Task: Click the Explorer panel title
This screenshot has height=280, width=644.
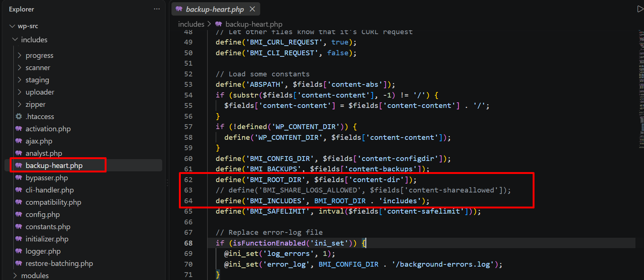Action: pos(22,9)
